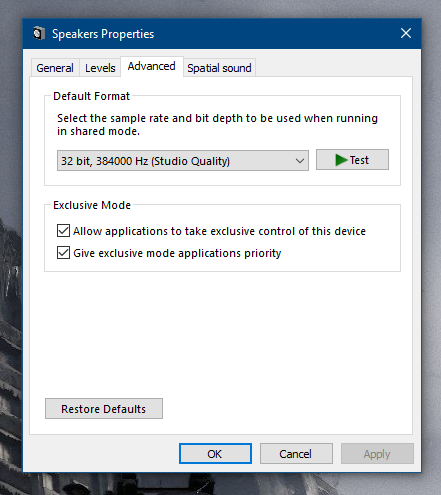
Task: Click Restore Defaults
Action: [x=104, y=408]
